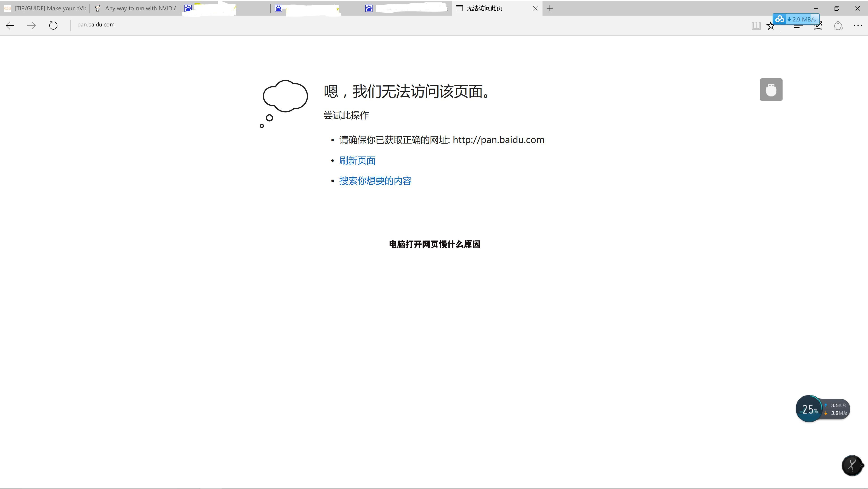Click the 刷新页面 link
868x489 pixels.
tap(357, 161)
